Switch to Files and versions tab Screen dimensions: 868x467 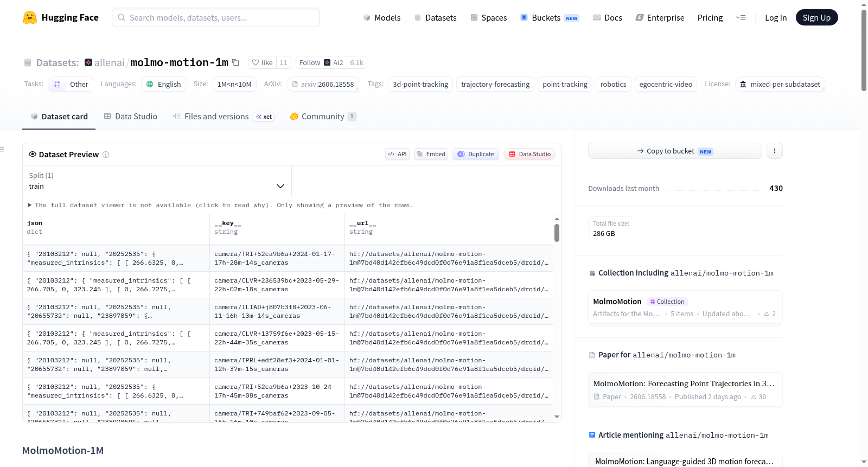(224, 116)
